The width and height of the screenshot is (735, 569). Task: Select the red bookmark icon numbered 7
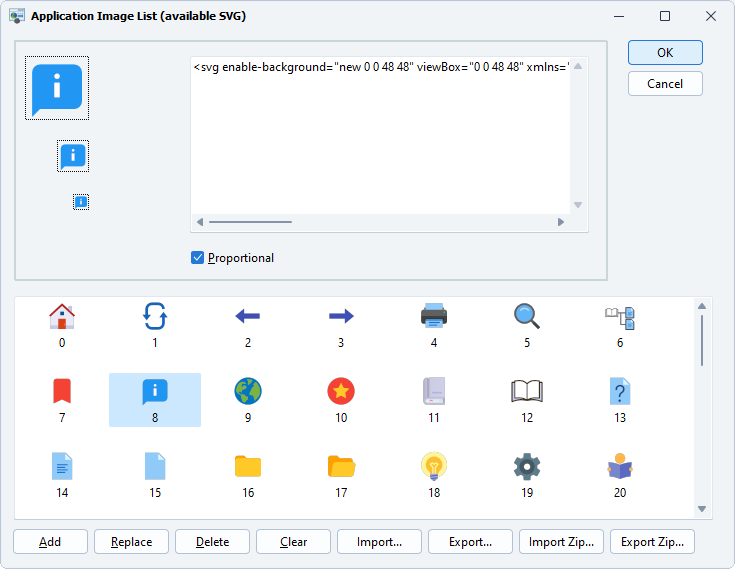coord(62,392)
